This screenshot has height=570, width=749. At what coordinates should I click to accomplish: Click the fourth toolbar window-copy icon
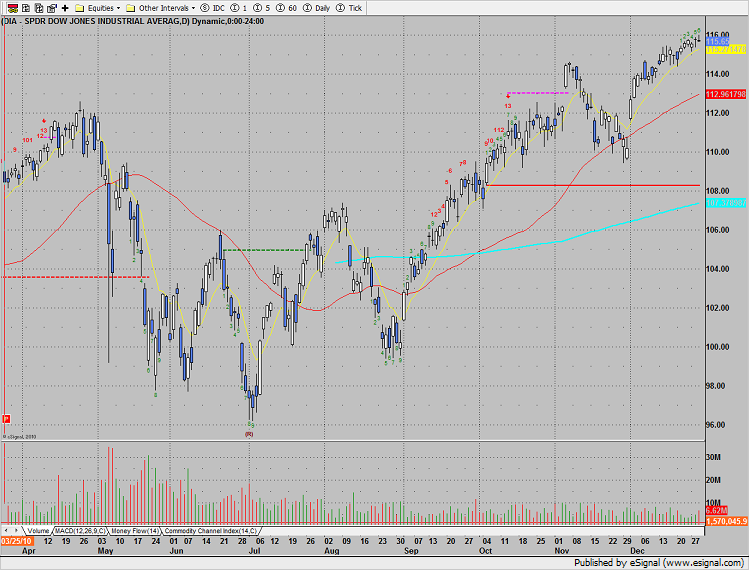coord(52,8)
